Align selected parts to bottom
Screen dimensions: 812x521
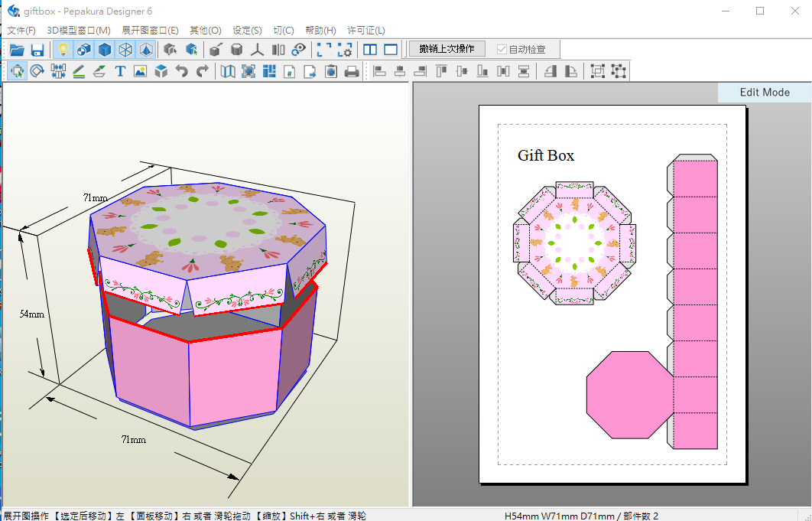[x=482, y=71]
